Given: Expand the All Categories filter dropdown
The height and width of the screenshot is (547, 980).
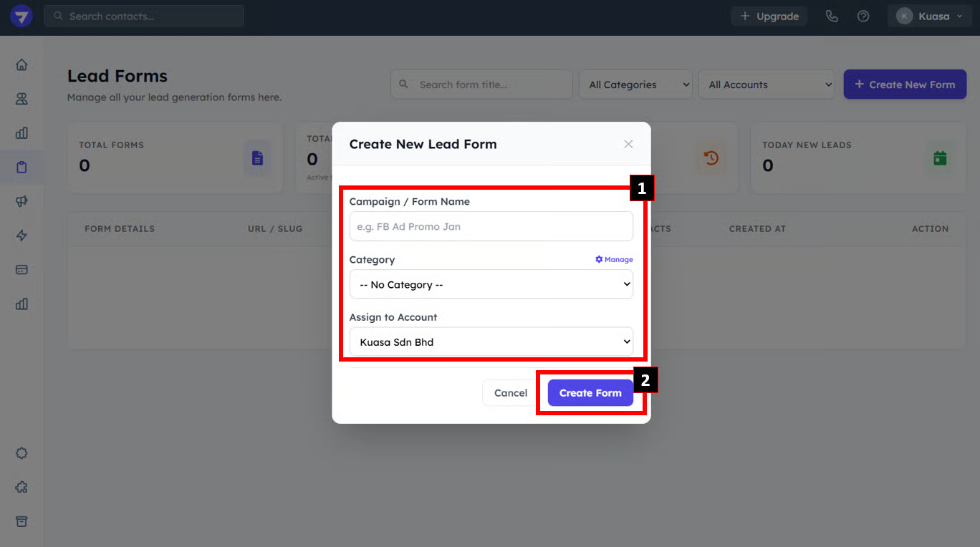Looking at the screenshot, I should [635, 84].
